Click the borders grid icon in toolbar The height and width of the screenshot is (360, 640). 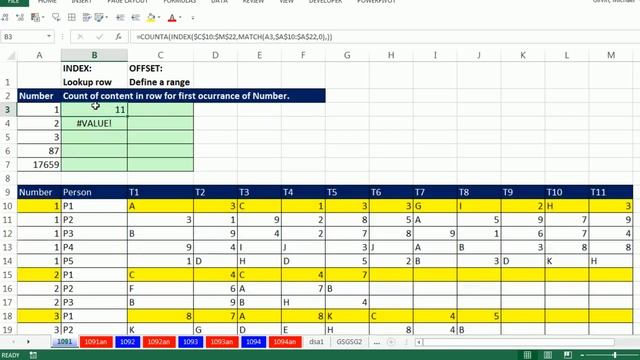pyautogui.click(x=71, y=18)
